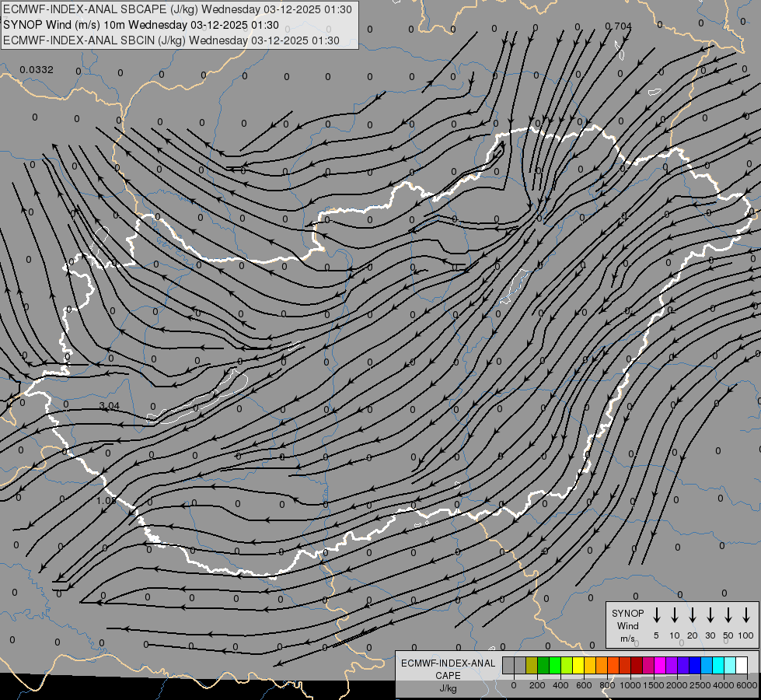Click the SBCAPE title line in header
The height and width of the screenshot is (700, 761).
pyautogui.click(x=177, y=9)
